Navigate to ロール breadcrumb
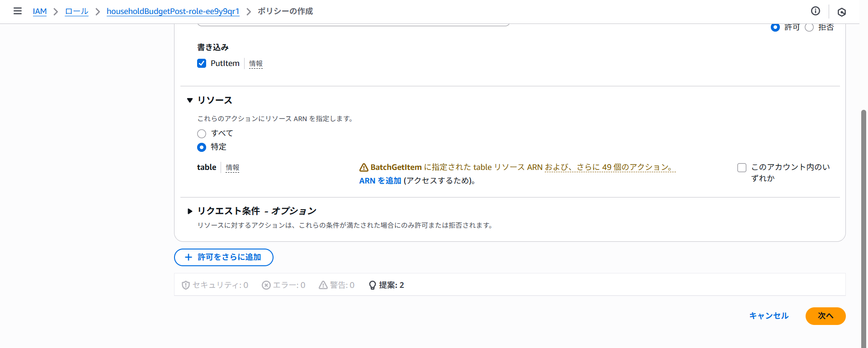The width and height of the screenshot is (868, 348). (x=76, y=11)
